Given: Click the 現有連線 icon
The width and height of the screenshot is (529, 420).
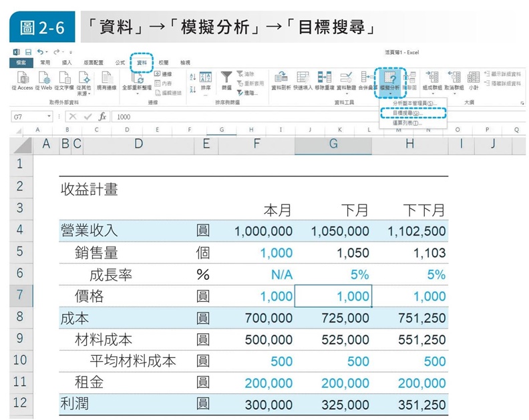Looking at the screenshot, I should tap(107, 77).
